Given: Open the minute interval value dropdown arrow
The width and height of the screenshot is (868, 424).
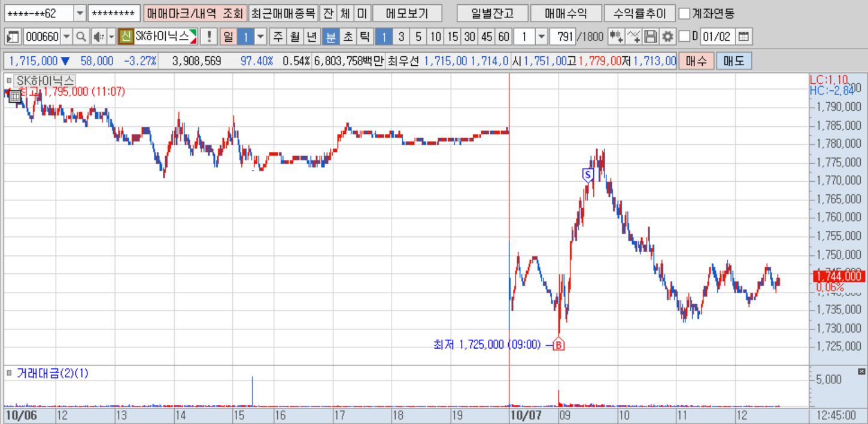Looking at the screenshot, I should pyautogui.click(x=541, y=36).
